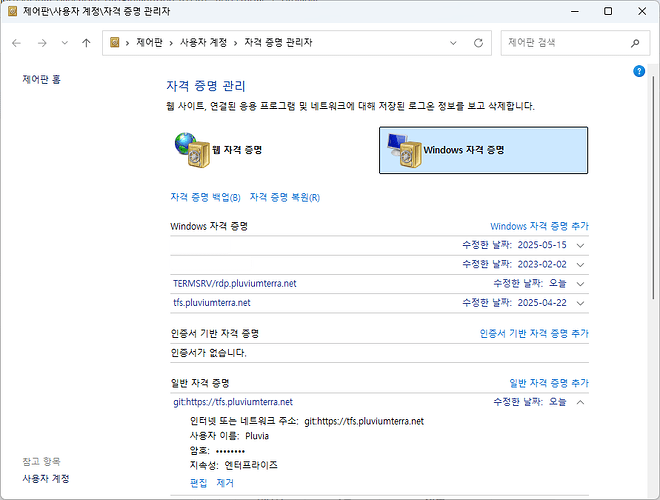Expand credential modified 2025-05-15
The image size is (660, 500).
580,245
